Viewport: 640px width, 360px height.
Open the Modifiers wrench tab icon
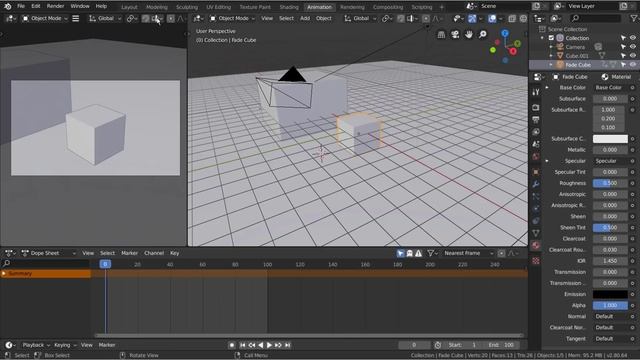pyautogui.click(x=536, y=184)
